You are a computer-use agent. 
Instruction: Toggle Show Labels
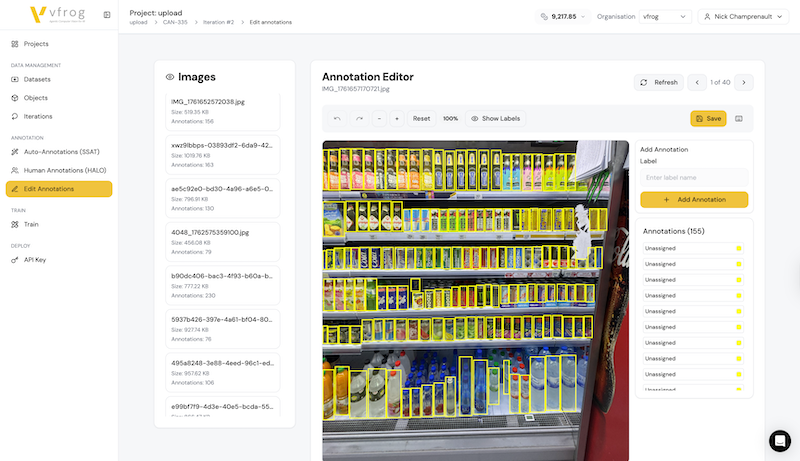click(x=495, y=118)
